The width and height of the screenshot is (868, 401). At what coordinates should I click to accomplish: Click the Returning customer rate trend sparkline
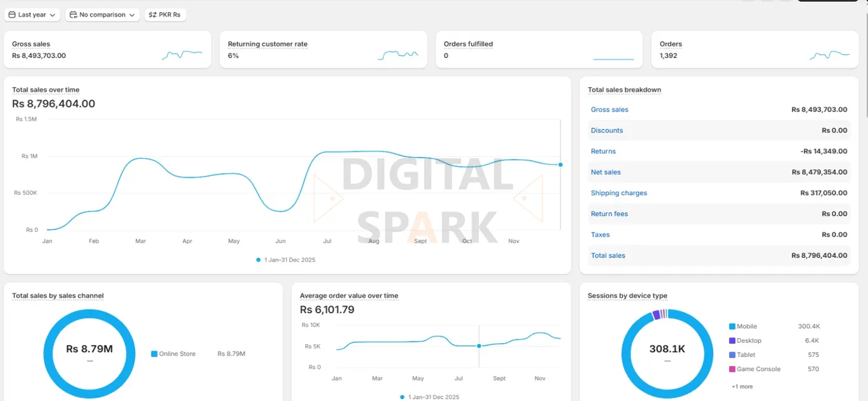tap(398, 54)
